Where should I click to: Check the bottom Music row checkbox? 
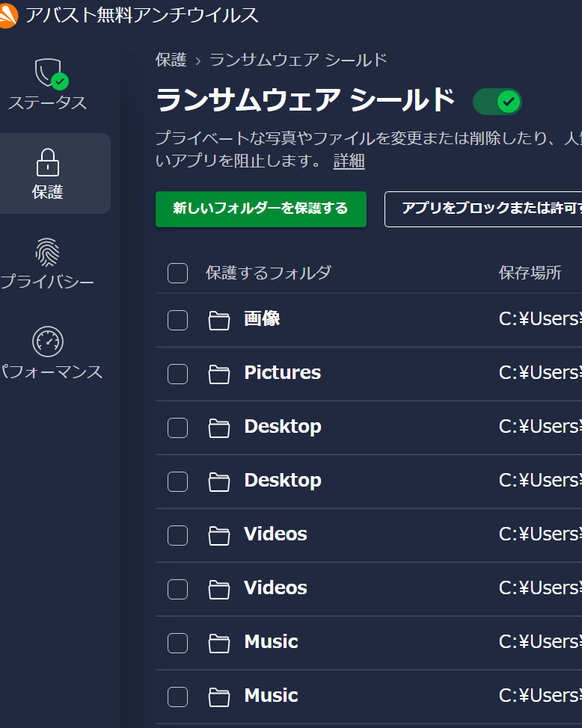tap(177, 697)
